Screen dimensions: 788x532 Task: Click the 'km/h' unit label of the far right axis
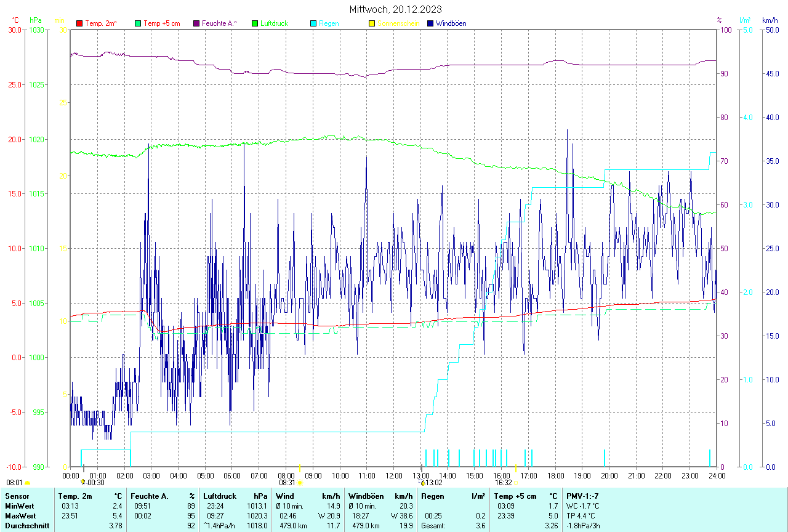point(770,20)
